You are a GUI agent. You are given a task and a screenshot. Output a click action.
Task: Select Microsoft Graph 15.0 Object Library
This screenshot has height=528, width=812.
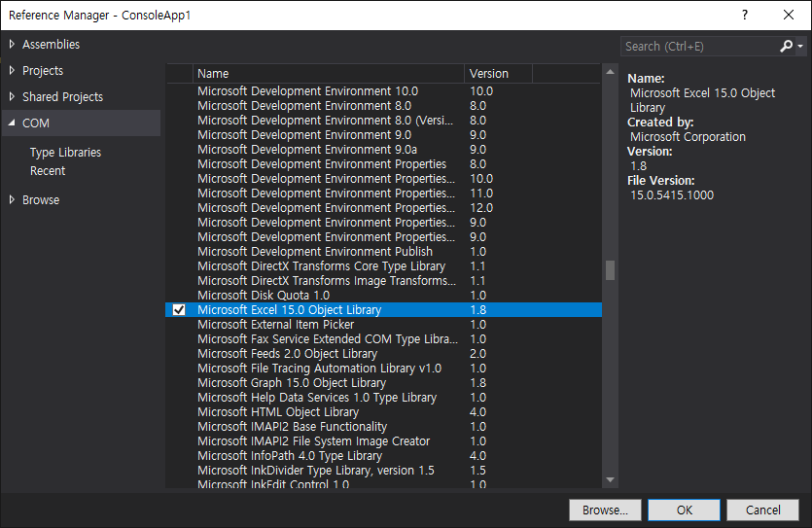click(x=383, y=382)
